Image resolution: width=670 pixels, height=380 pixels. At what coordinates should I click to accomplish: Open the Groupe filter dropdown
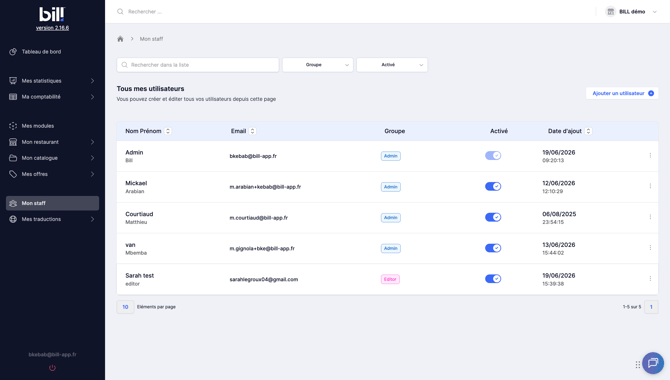click(317, 65)
